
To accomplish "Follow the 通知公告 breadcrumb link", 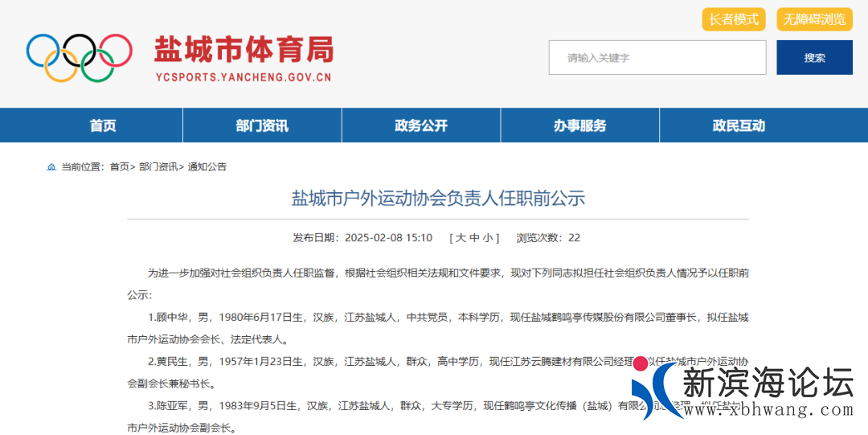I will (207, 167).
